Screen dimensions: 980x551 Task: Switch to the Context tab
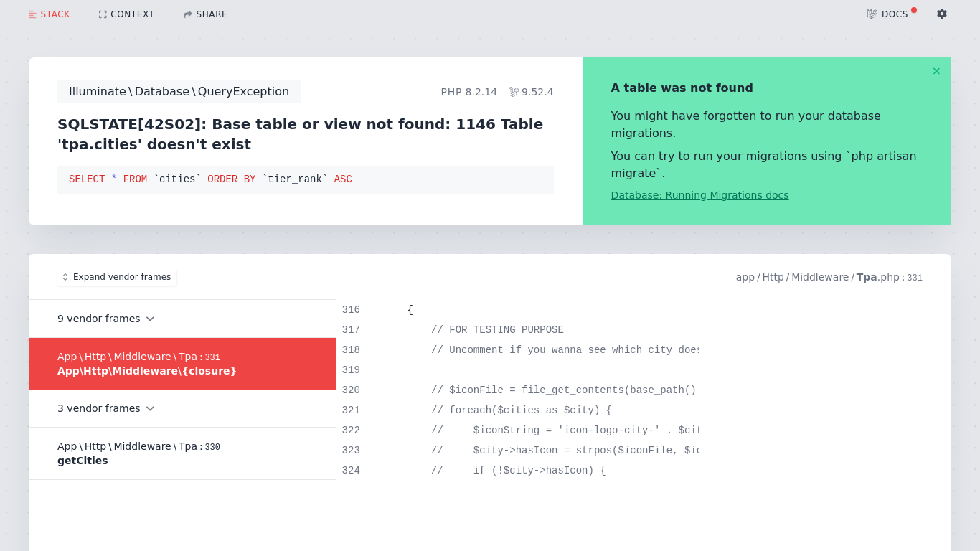click(126, 14)
